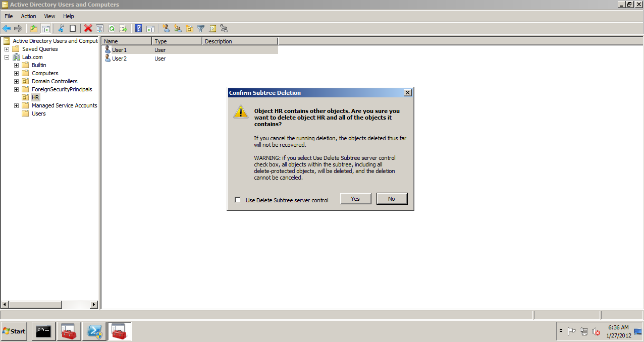Select the Create new user icon
This screenshot has height=342, width=644.
click(166, 28)
